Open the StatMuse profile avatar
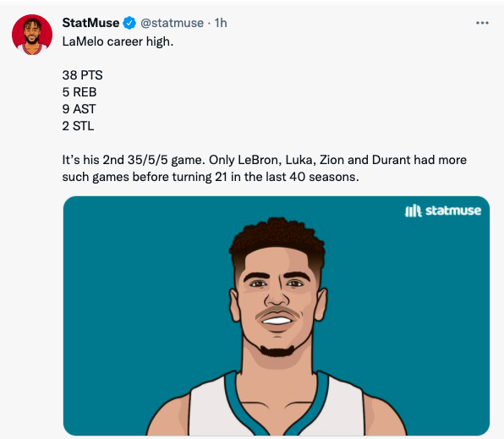This screenshot has height=439, width=504. (32, 35)
